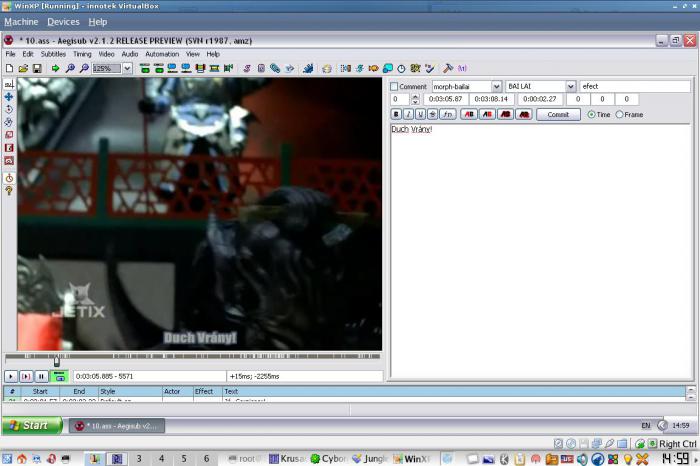Image resolution: width=700 pixels, height=466 pixels.
Task: Toggle auto-scroll video button next to pause
Action: (x=59, y=376)
